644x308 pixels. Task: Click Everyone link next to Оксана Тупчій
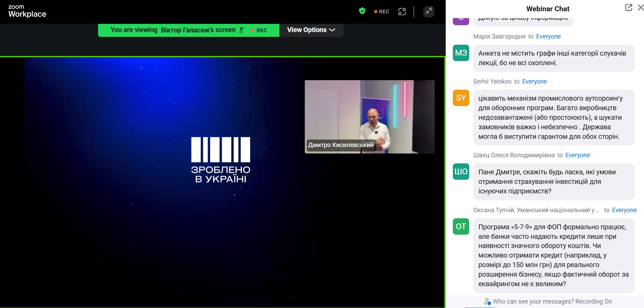(x=624, y=210)
